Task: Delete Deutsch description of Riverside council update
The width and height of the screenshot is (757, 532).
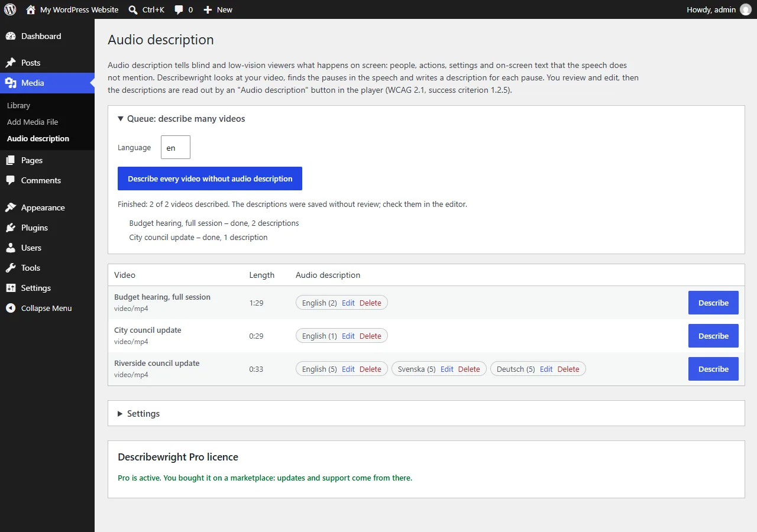Action: pos(568,369)
